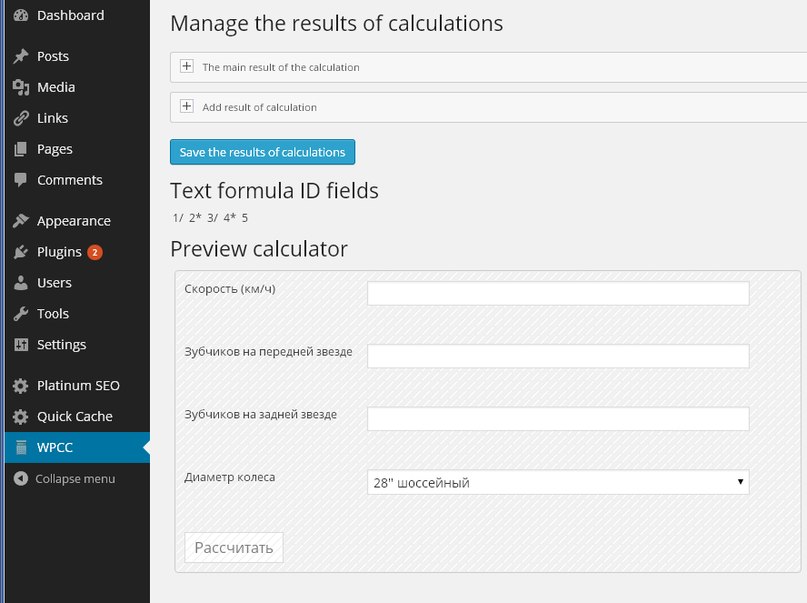The width and height of the screenshot is (807, 603).
Task: Click the Зубчиков на задней звезде field
Action: coord(558,418)
